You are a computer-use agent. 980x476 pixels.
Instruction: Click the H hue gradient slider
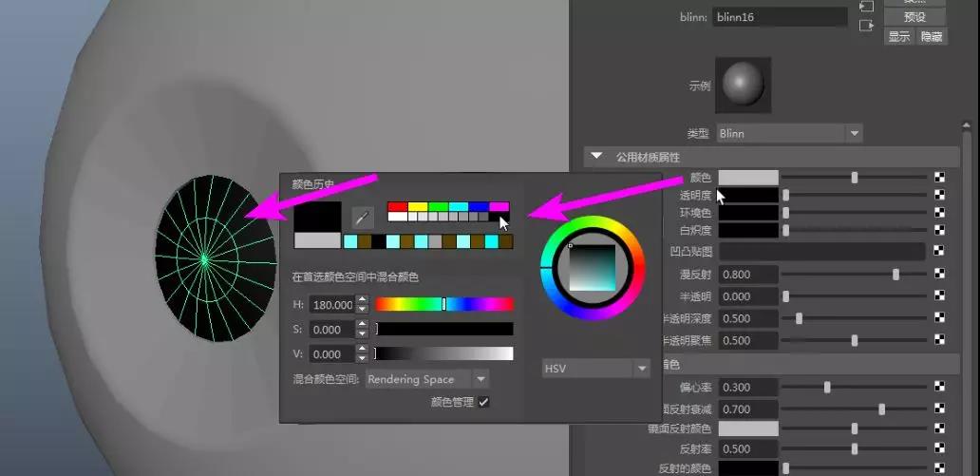pyautogui.click(x=444, y=304)
